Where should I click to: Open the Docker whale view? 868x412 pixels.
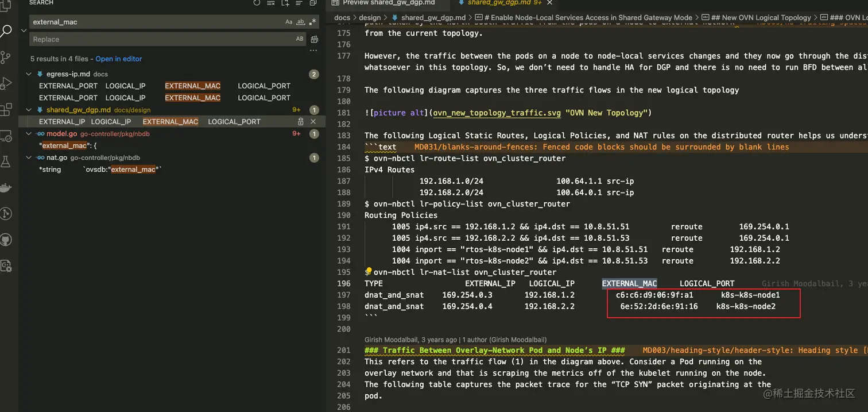pyautogui.click(x=6, y=188)
